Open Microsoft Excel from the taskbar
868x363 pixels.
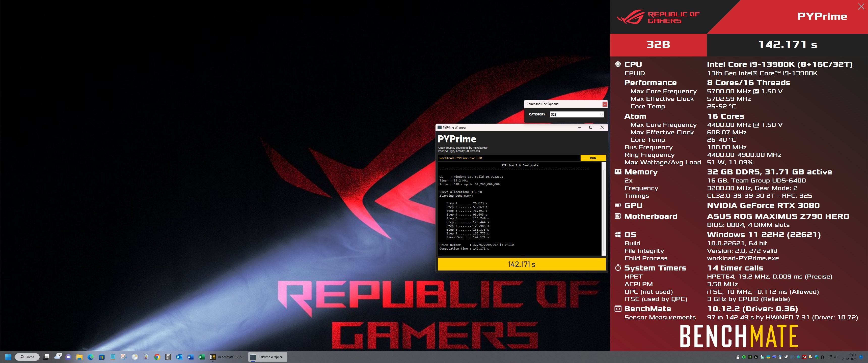pyautogui.click(x=202, y=357)
